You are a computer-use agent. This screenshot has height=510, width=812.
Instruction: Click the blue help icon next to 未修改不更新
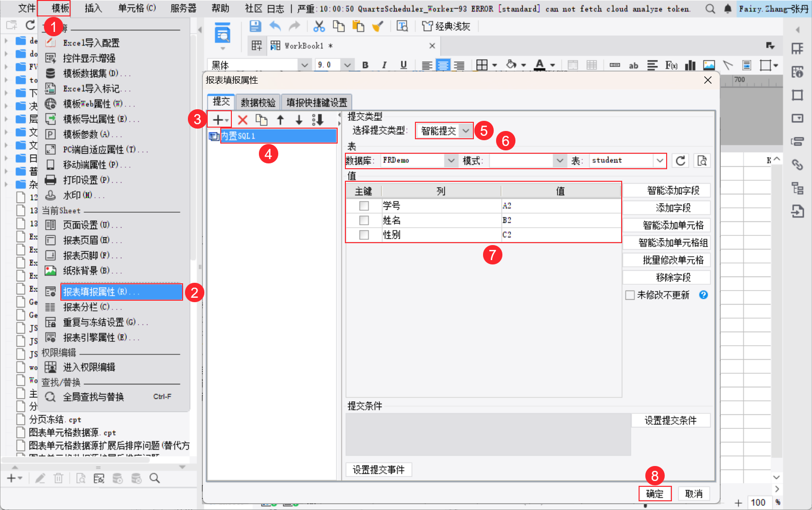tap(703, 295)
